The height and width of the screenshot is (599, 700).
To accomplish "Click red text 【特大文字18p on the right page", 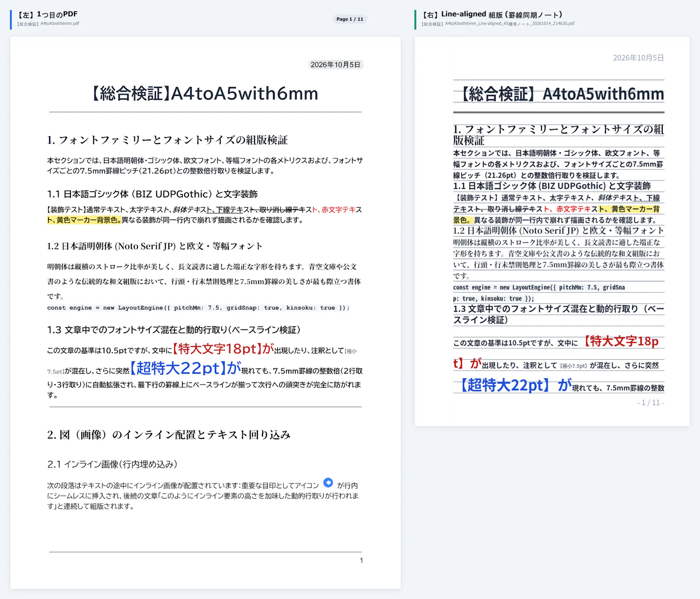I will click(x=621, y=341).
